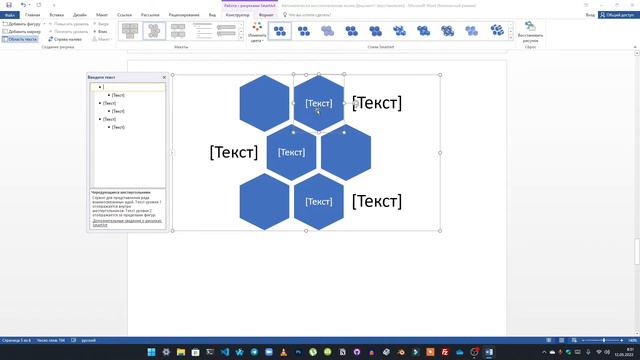Select fifth layout thumbnail in Макеты gallery
This screenshot has height=360, width=640.
click(x=227, y=31)
